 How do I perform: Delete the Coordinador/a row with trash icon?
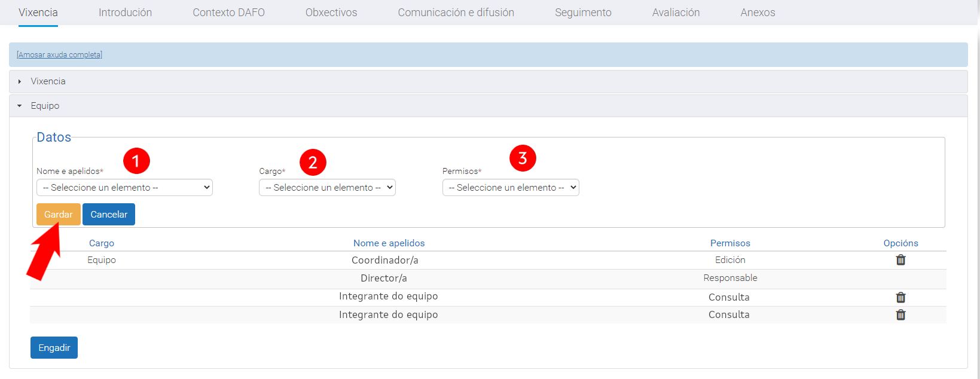[x=900, y=260]
